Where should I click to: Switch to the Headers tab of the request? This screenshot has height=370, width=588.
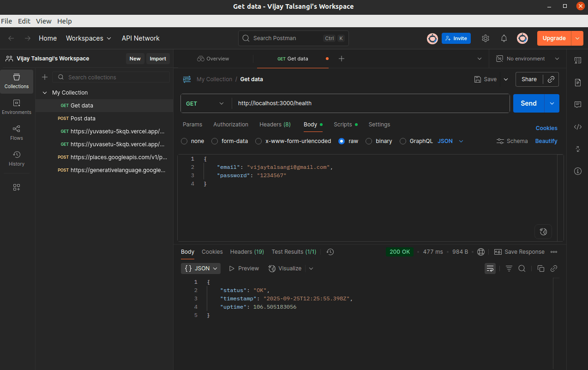click(x=275, y=124)
